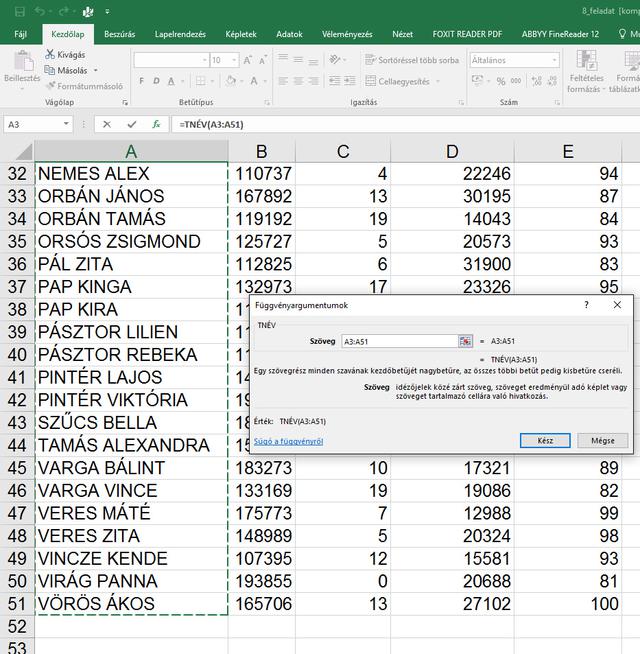This screenshot has height=654, width=640.
Task: Click the borders grid icon
Action: point(201,81)
